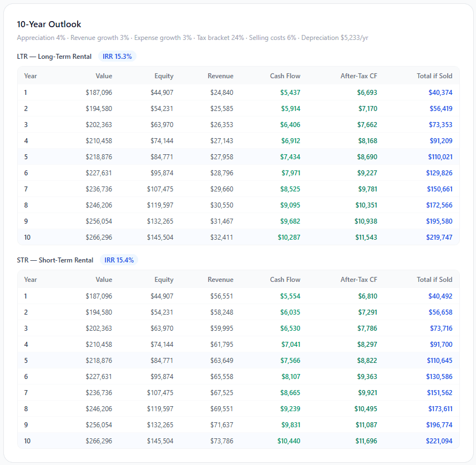Click Cash Flow header in LTR table
Image resolution: width=476 pixels, height=465 pixels.
tap(285, 76)
